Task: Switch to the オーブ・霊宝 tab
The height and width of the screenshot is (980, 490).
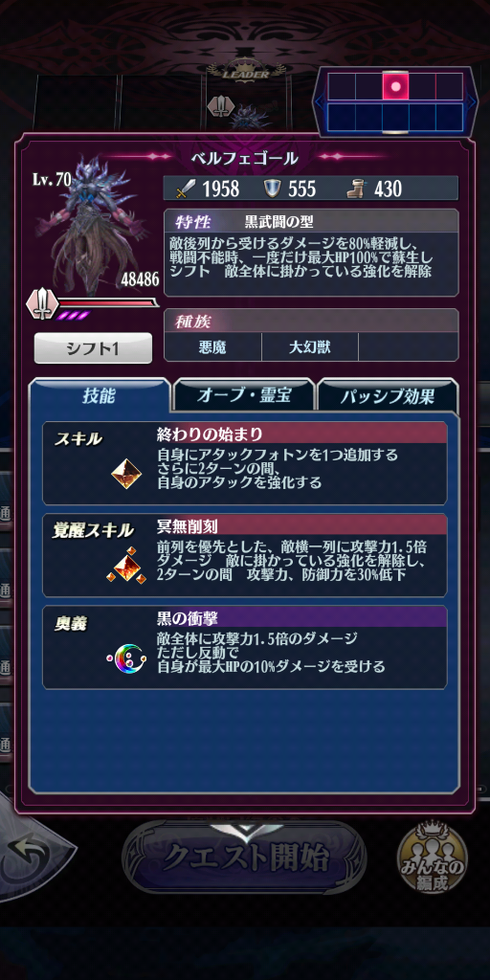Action: pyautogui.click(x=244, y=395)
